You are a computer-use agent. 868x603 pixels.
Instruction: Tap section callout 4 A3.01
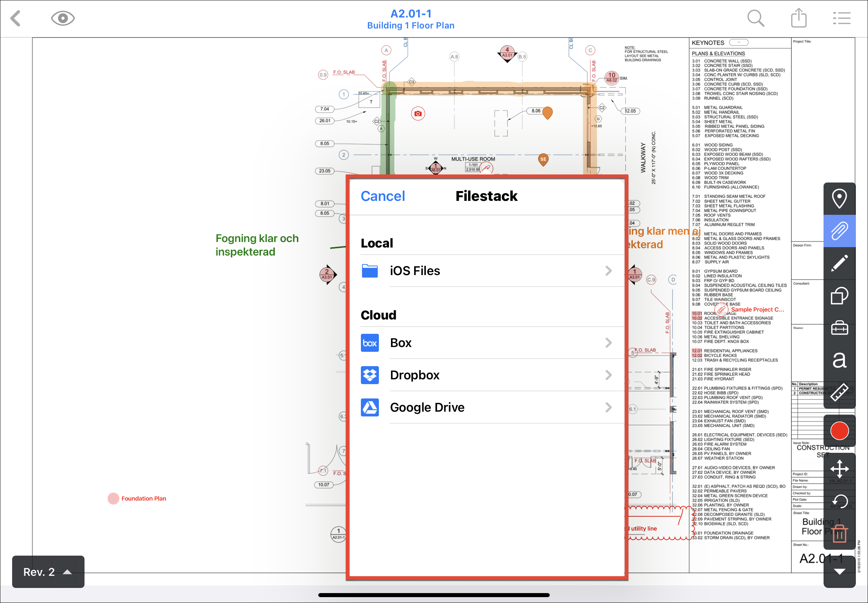pos(507,54)
